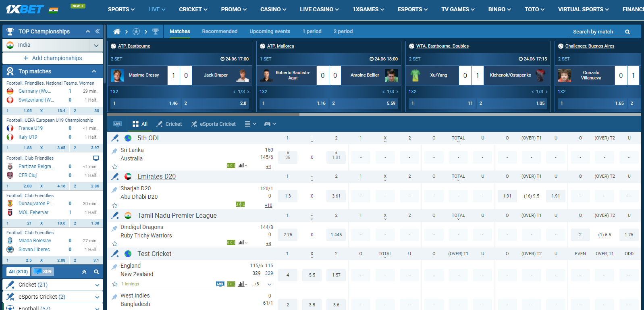Favorite England vs New Zealand match
The width and height of the screenshot is (644, 310).
tap(114, 284)
